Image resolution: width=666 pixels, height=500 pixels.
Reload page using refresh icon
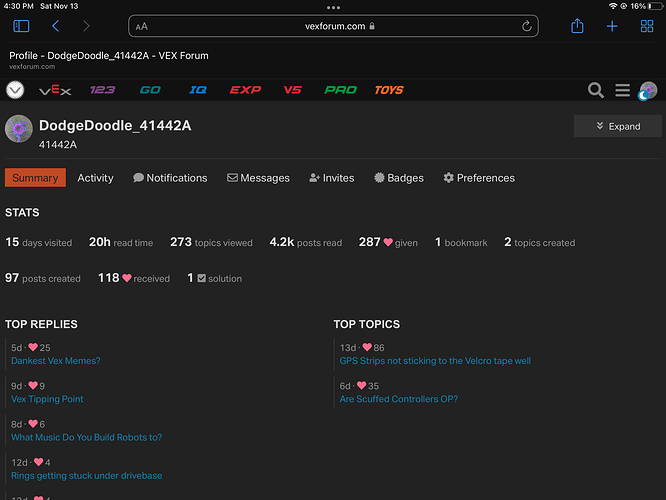tap(526, 26)
